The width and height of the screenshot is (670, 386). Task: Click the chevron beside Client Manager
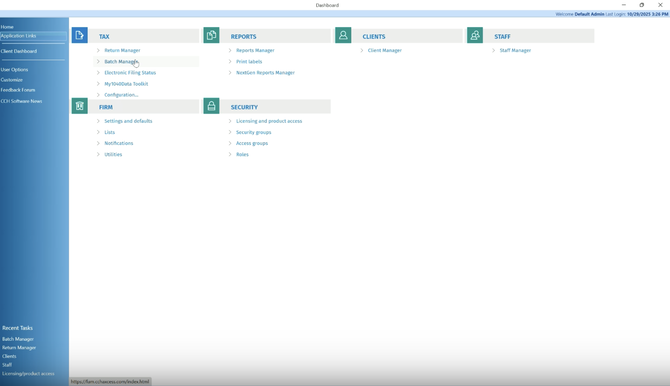coord(361,50)
